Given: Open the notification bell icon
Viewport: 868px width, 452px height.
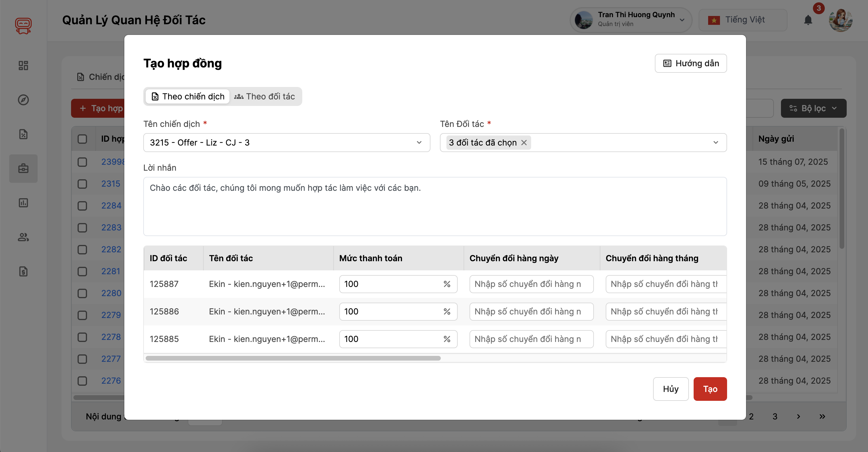Looking at the screenshot, I should click(x=808, y=20).
